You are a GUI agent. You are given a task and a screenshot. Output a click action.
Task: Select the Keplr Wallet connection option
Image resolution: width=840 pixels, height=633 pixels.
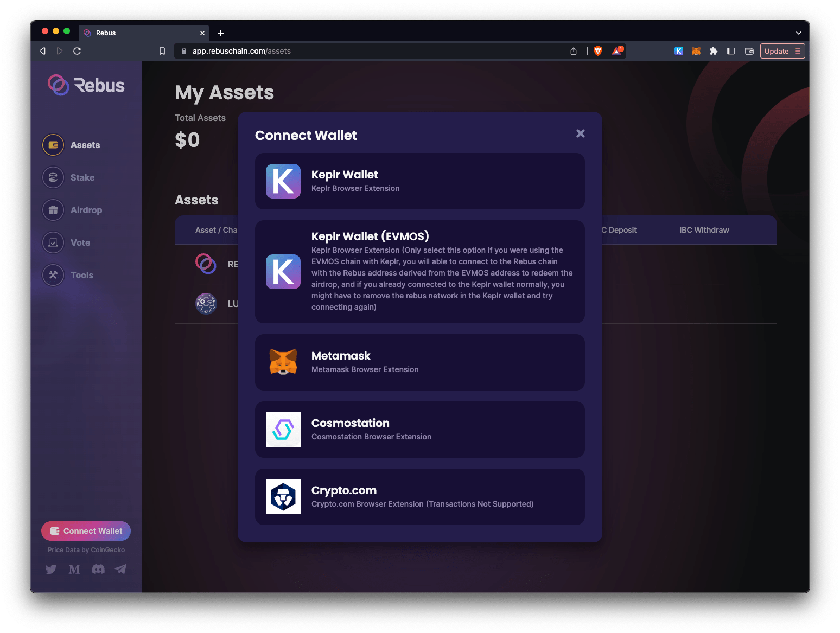pos(419,181)
